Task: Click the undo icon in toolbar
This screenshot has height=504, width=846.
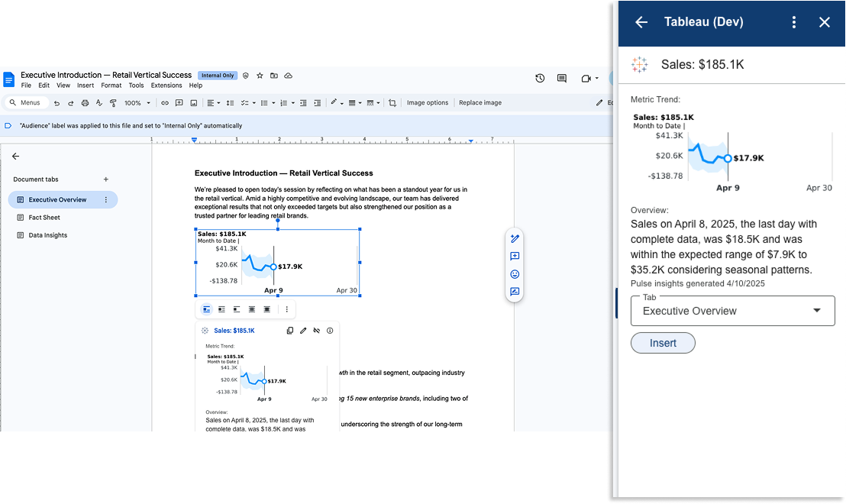Action: 57,103
